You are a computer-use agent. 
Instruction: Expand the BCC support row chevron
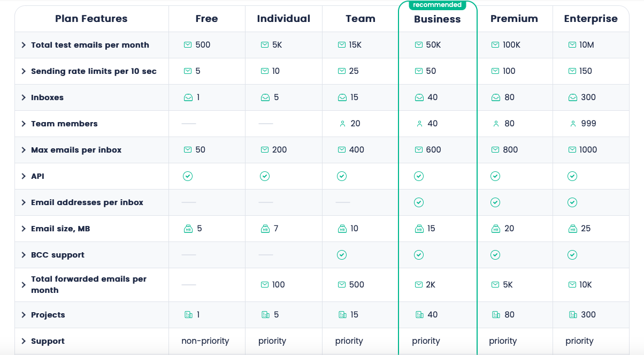click(x=24, y=255)
